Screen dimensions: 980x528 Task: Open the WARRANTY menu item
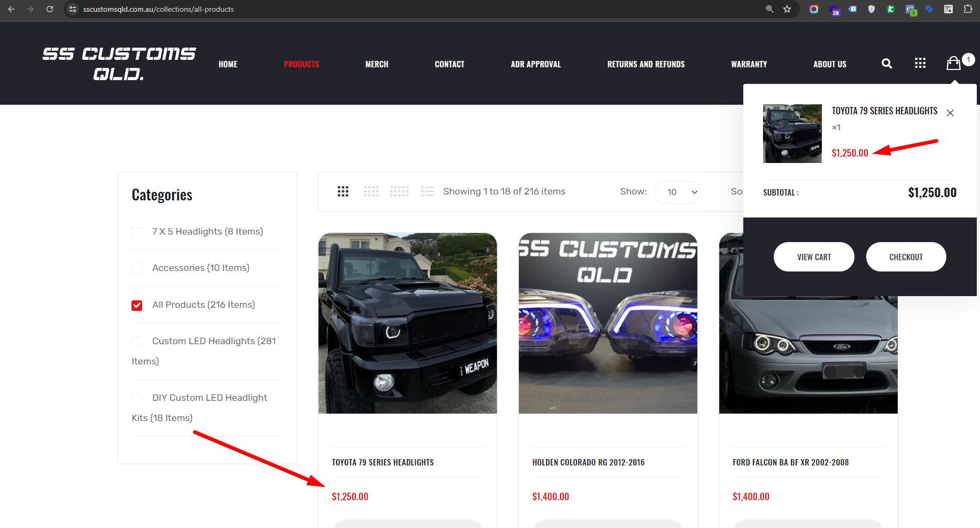coord(749,64)
